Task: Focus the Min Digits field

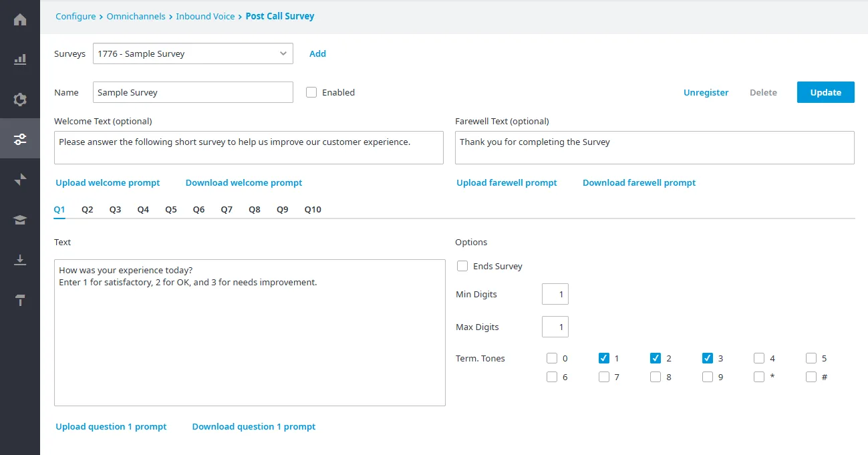Action: [x=555, y=294]
